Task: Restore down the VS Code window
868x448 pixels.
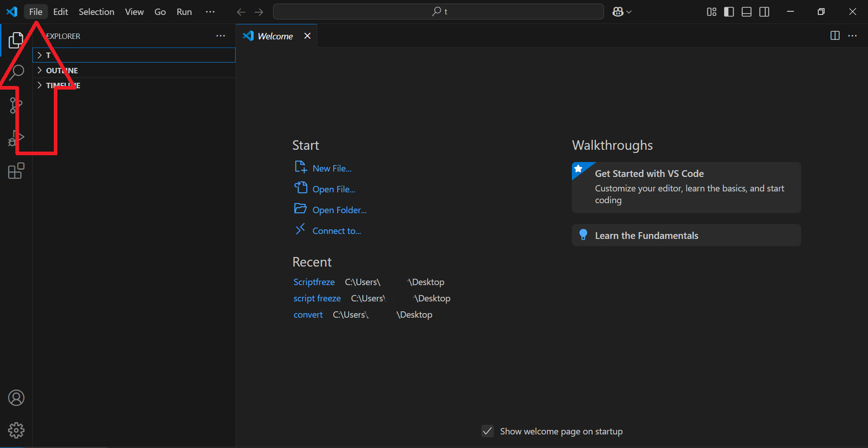Action: 821,12
